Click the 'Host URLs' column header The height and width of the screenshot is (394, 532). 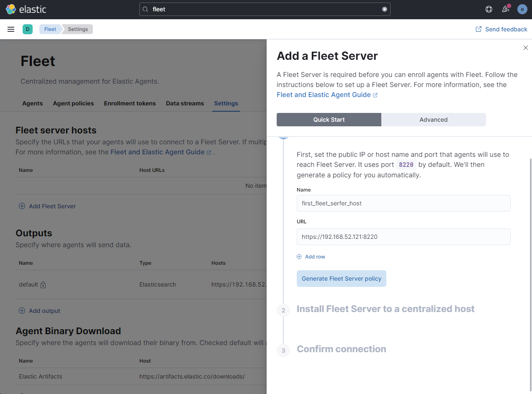point(152,170)
